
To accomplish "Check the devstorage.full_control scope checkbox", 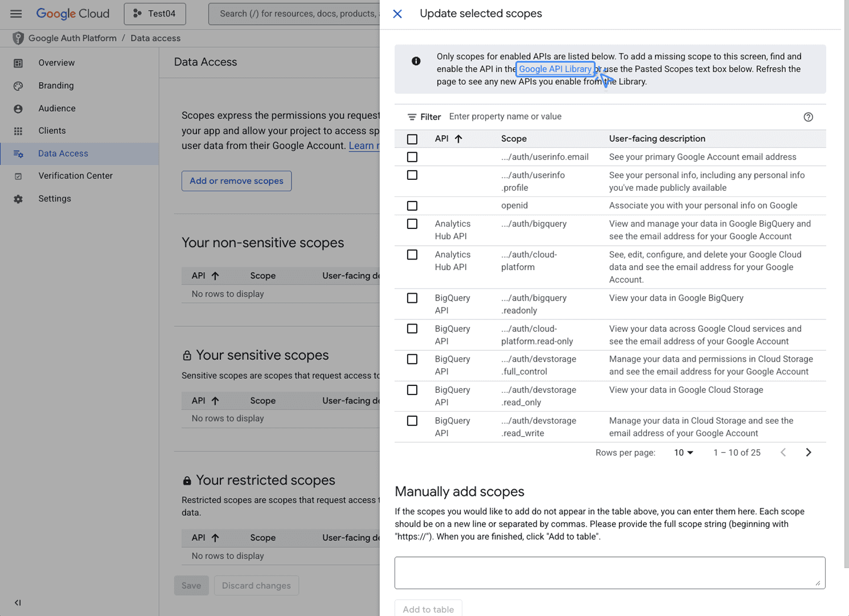I will (x=412, y=359).
